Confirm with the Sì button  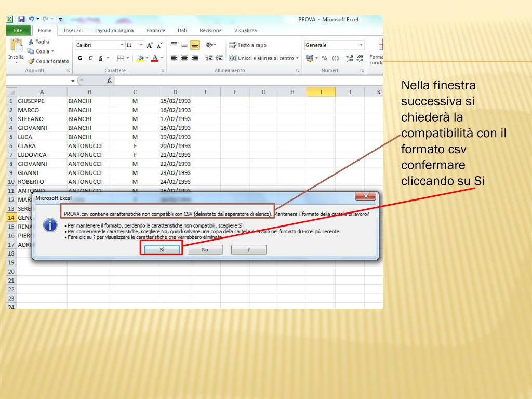(x=162, y=250)
